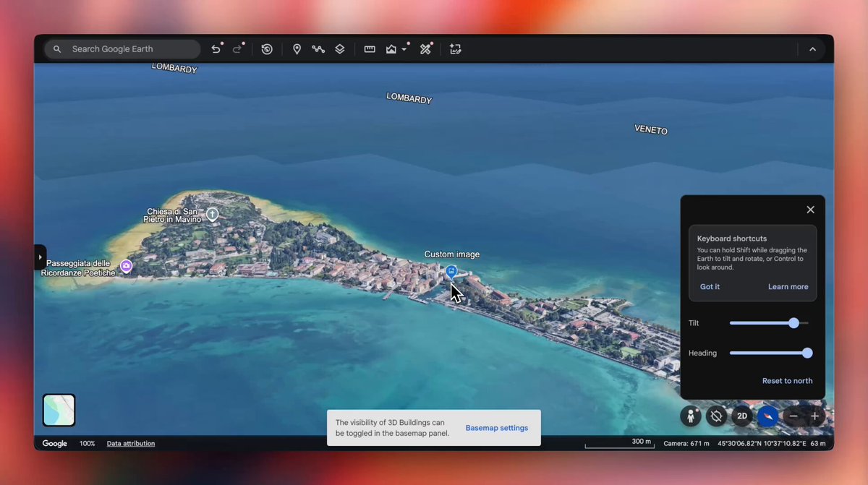Switch to 2D view
The width and height of the screenshot is (868, 485).
point(742,416)
